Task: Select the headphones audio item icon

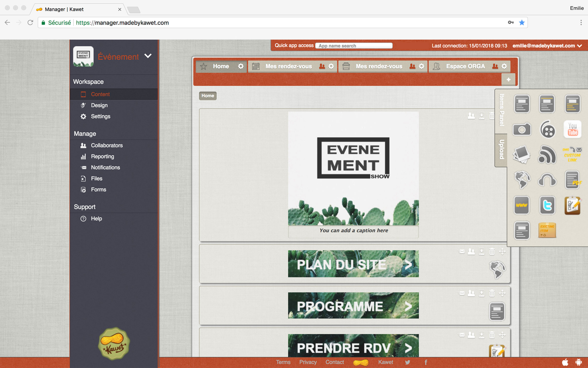Action: pos(547,180)
